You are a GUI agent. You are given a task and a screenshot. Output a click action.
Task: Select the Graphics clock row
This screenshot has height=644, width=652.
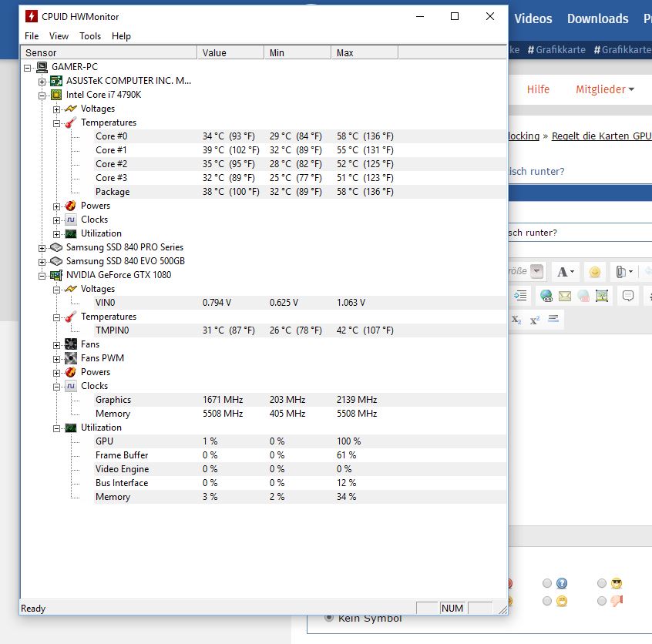pos(300,400)
